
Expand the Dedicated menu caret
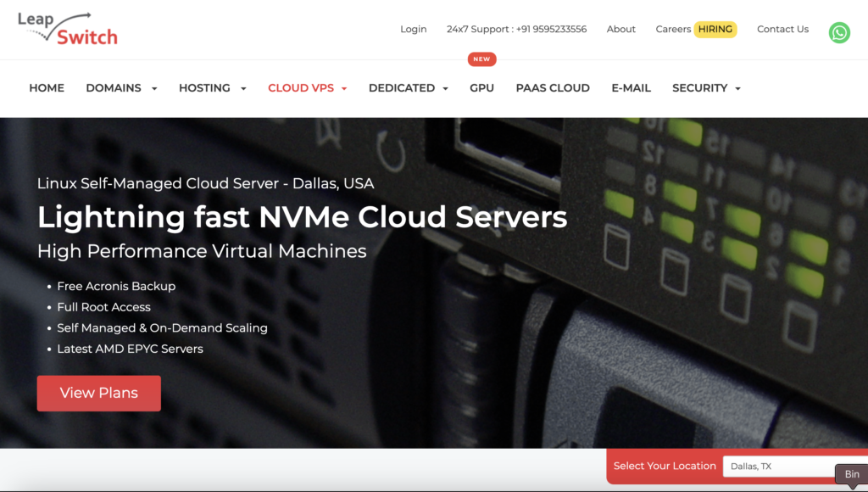pyautogui.click(x=446, y=88)
